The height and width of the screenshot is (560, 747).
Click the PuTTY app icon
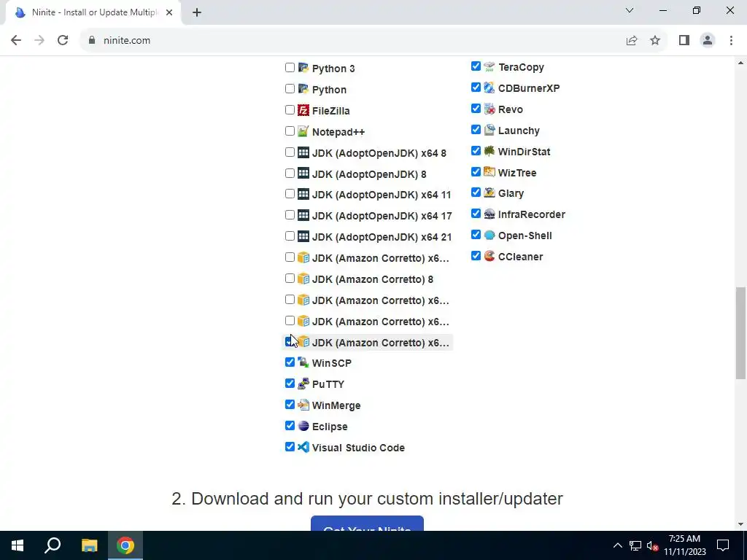click(x=303, y=384)
